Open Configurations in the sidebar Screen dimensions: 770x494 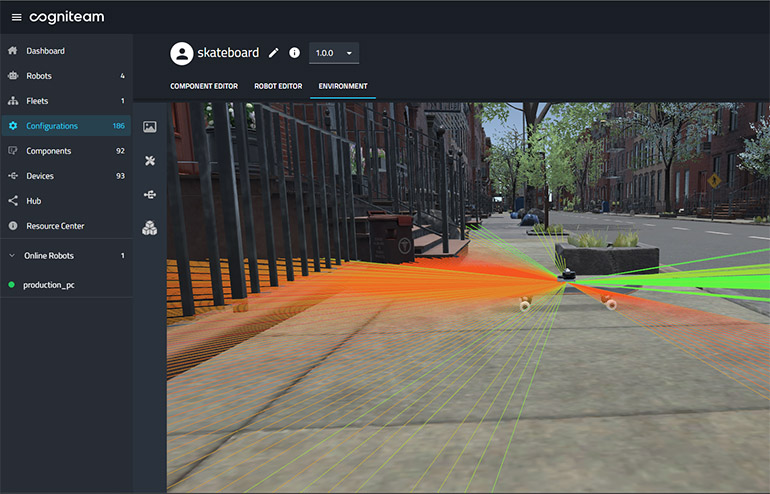pos(66,126)
